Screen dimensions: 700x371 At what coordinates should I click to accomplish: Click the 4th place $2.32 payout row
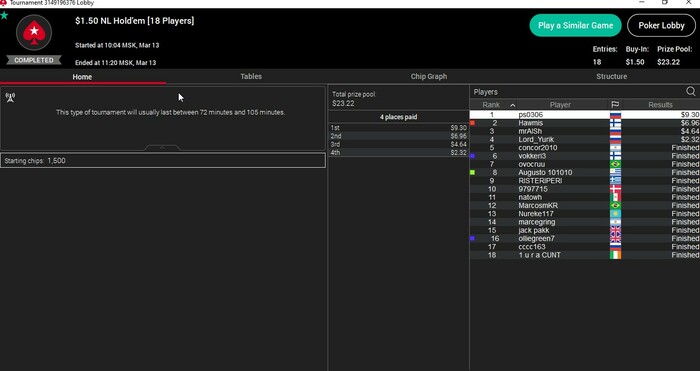click(x=398, y=152)
